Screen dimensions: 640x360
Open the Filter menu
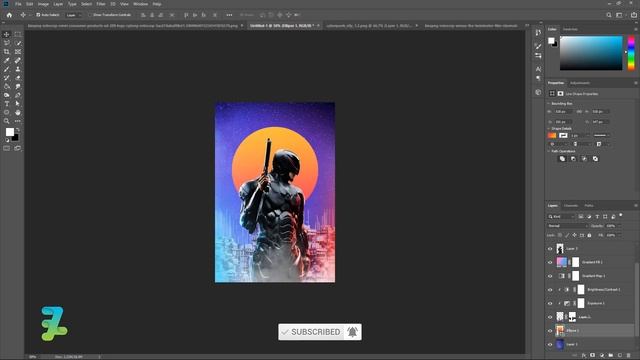(x=101, y=4)
